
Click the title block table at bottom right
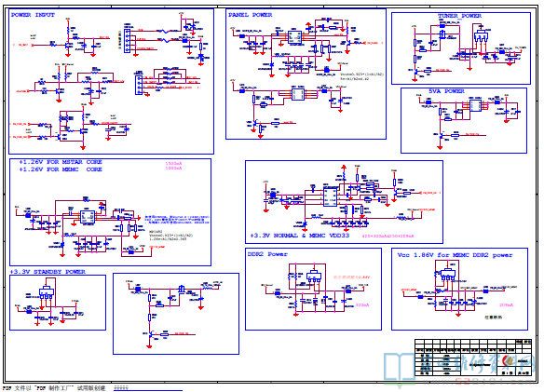[x=473, y=358]
